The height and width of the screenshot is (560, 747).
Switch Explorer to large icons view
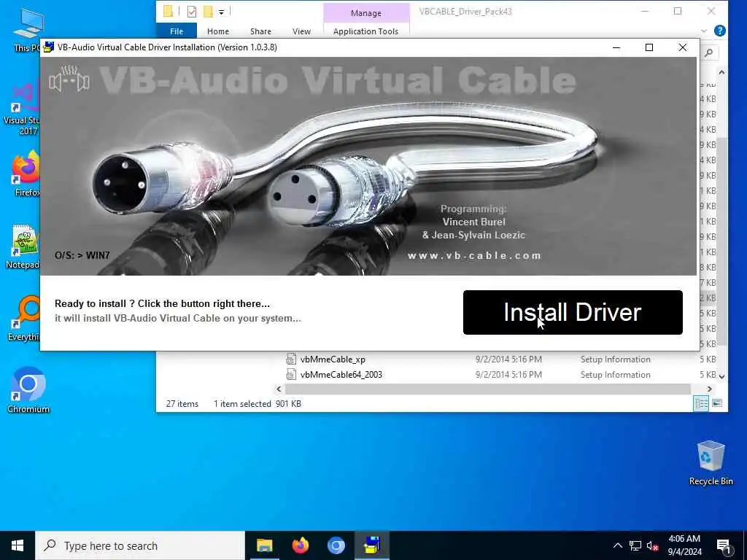716,404
